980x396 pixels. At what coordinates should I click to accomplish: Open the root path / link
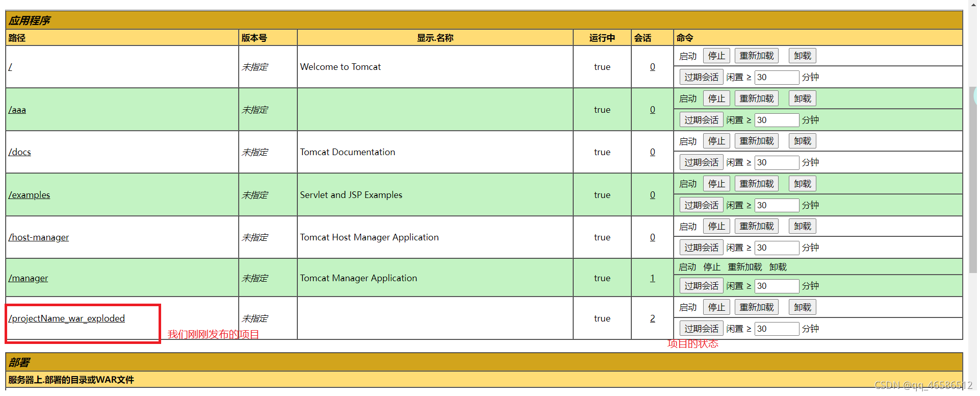(x=10, y=67)
